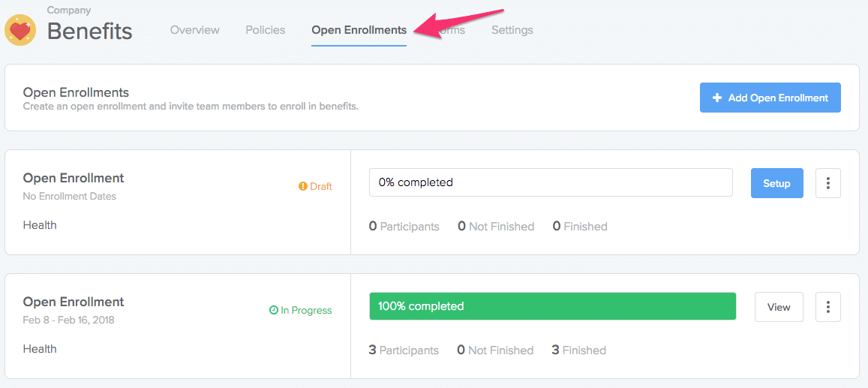The width and height of the screenshot is (868, 388).
Task: Click the green 100% completed progress bar
Action: point(552,306)
